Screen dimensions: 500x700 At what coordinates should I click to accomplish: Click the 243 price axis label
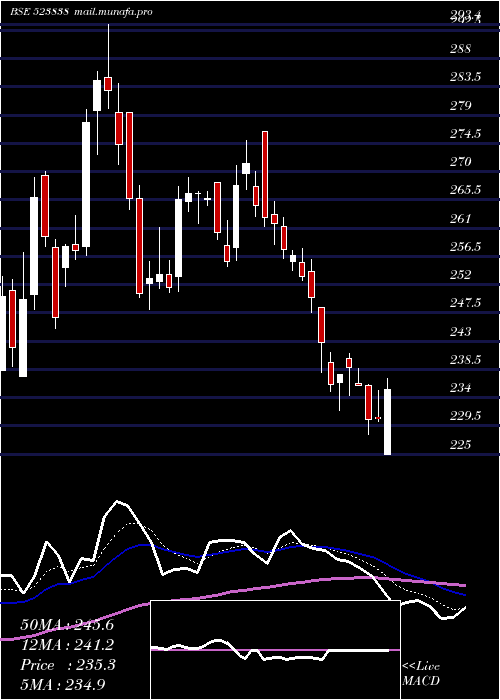pyautogui.click(x=461, y=332)
